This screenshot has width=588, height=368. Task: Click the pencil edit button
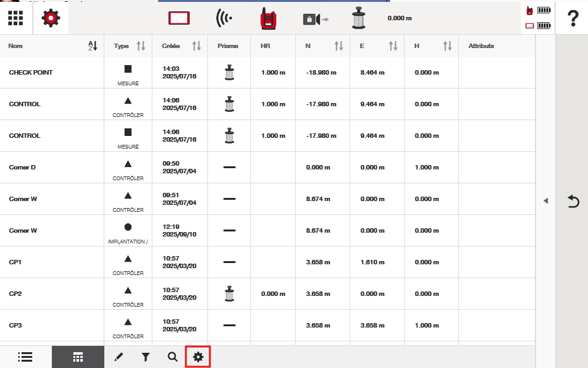click(x=118, y=357)
